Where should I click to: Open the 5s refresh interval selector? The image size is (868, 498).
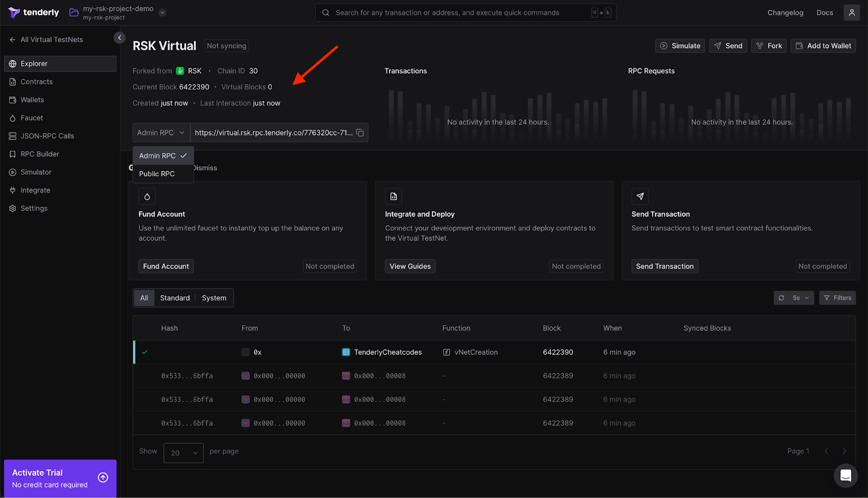coord(801,298)
